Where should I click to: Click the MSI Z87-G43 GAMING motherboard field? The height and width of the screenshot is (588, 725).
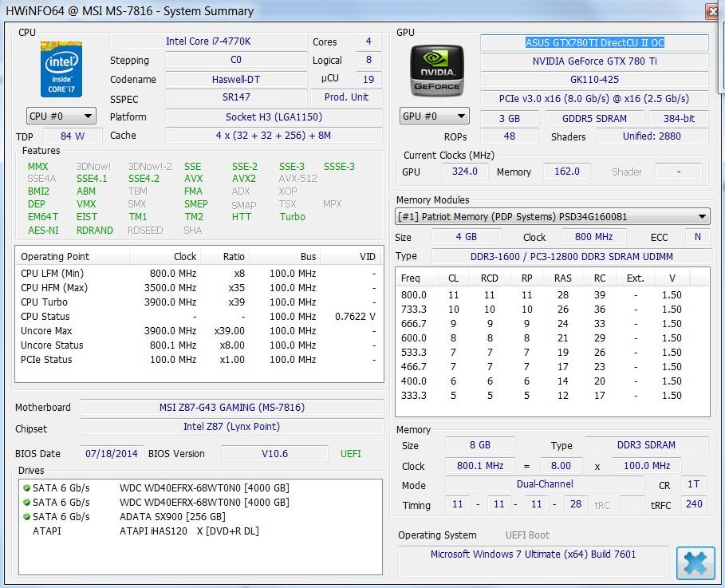231,407
